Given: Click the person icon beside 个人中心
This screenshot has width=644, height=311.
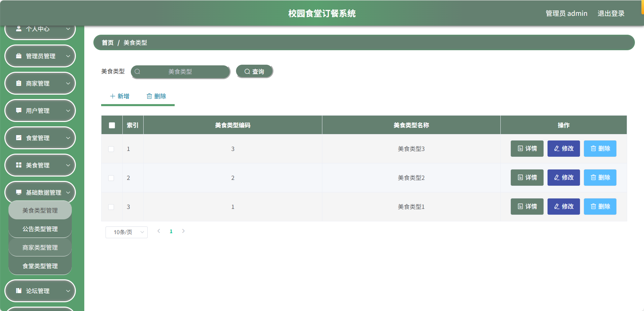Looking at the screenshot, I should (19, 29).
